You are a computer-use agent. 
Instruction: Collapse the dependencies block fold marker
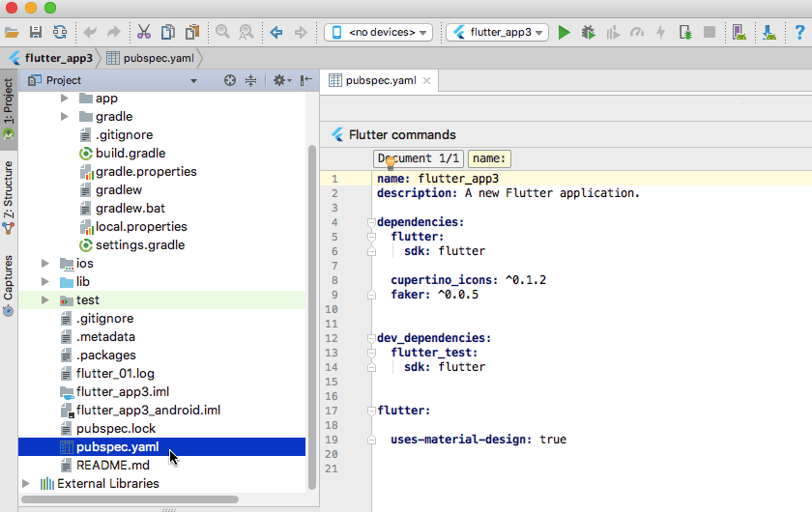(x=371, y=222)
